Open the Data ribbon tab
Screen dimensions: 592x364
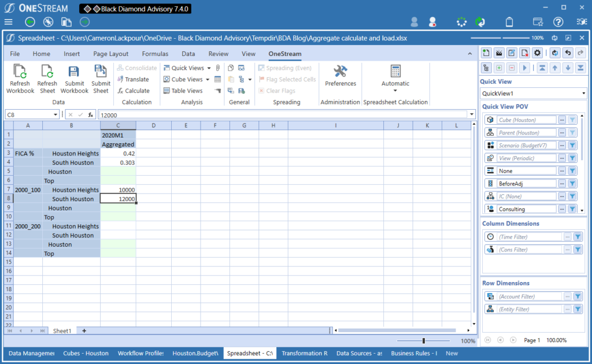tap(188, 54)
